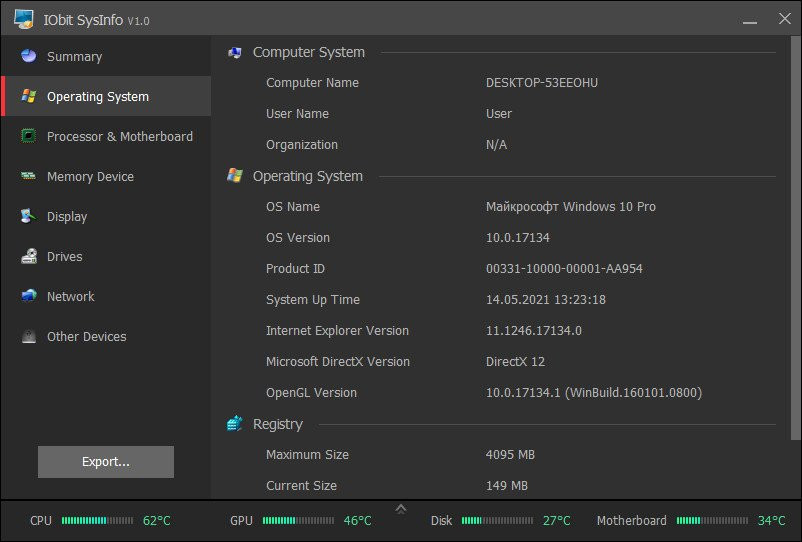Click OS Version value 10.0.17134
Image resolution: width=802 pixels, height=542 pixels.
pyautogui.click(x=518, y=238)
